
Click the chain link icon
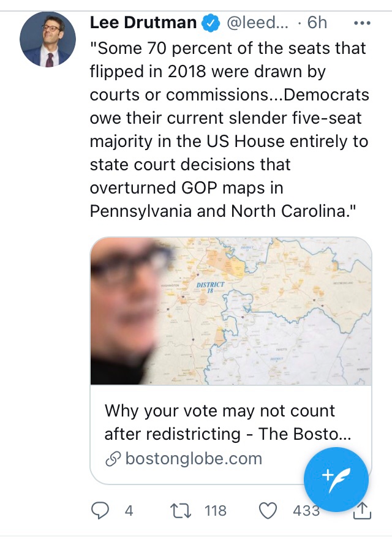(x=113, y=459)
